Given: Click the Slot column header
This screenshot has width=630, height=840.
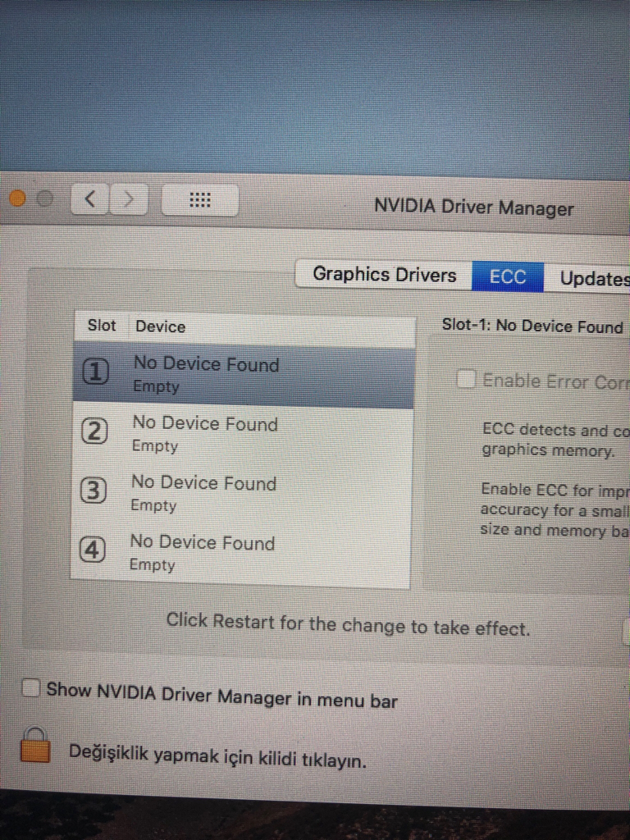Looking at the screenshot, I should pyautogui.click(x=102, y=326).
